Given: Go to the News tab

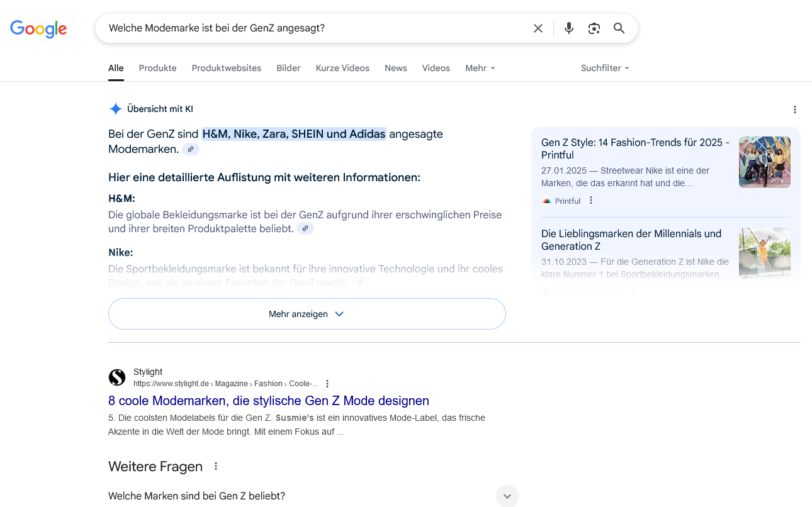Looking at the screenshot, I should (x=396, y=68).
